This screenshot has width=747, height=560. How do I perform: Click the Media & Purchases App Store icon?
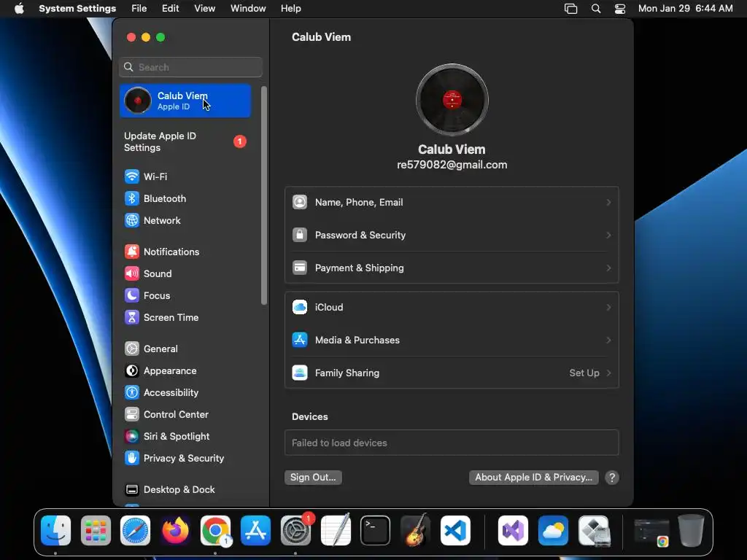[300, 341]
